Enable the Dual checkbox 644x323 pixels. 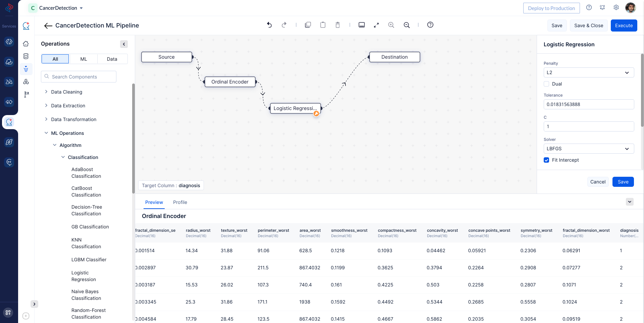click(546, 84)
